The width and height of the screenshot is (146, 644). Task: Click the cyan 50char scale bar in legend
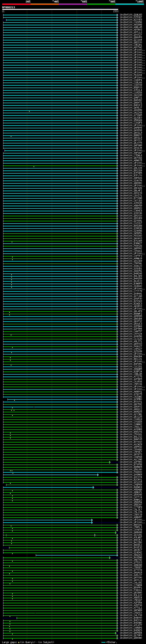[103, 642]
